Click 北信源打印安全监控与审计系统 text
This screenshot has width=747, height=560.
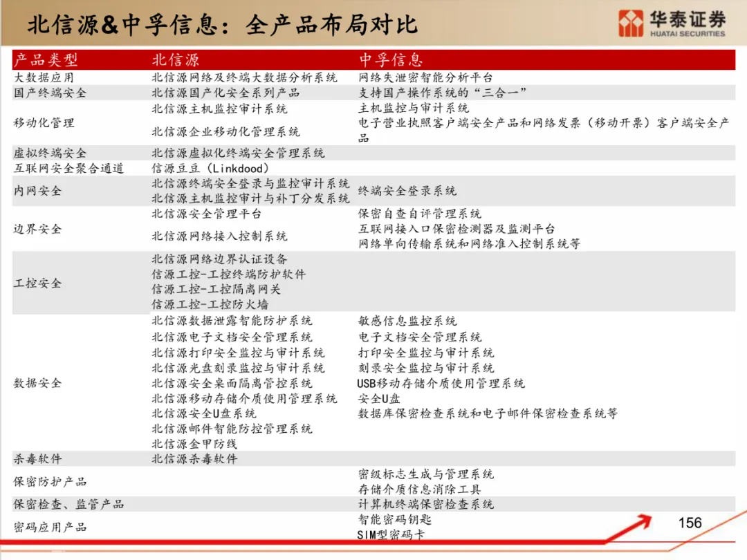tap(238, 353)
